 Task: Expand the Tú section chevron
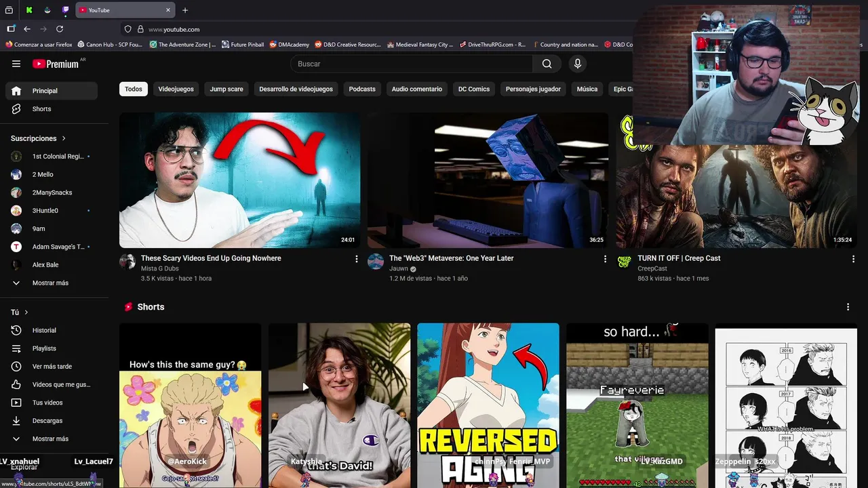[26, 312]
